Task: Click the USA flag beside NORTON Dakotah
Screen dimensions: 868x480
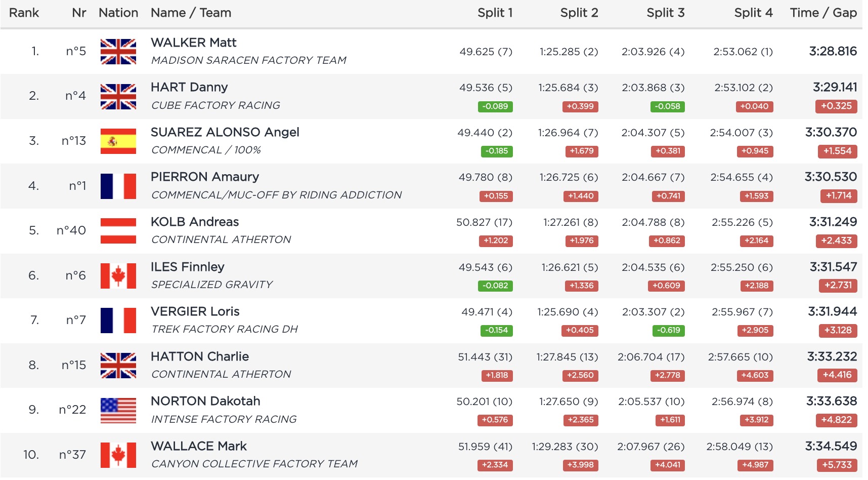Action: pyautogui.click(x=118, y=410)
